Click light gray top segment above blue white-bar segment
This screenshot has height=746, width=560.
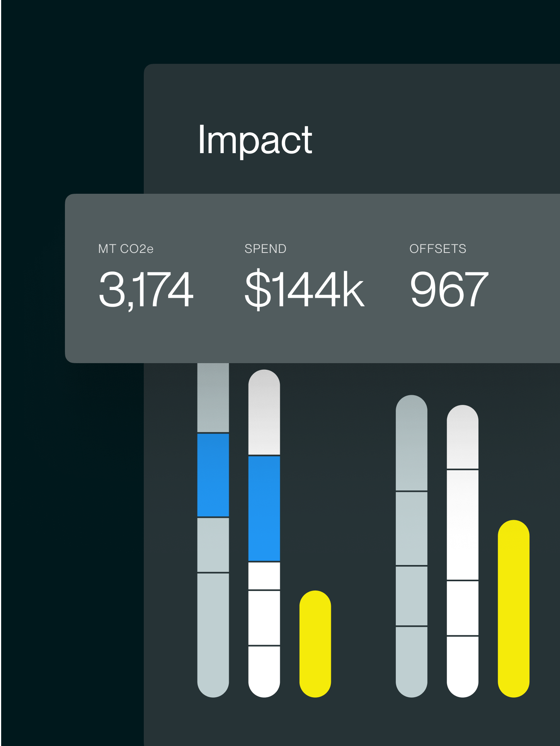pos(264,413)
